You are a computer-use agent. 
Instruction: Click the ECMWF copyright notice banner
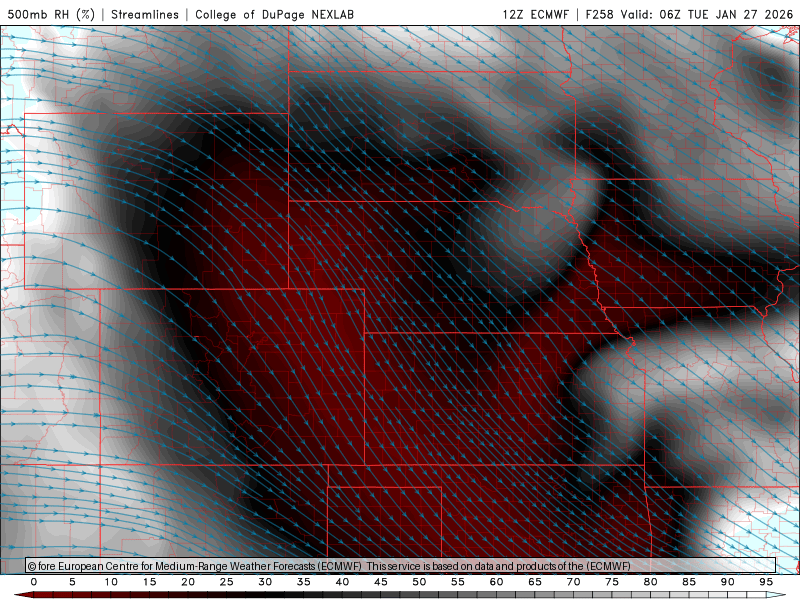401,566
